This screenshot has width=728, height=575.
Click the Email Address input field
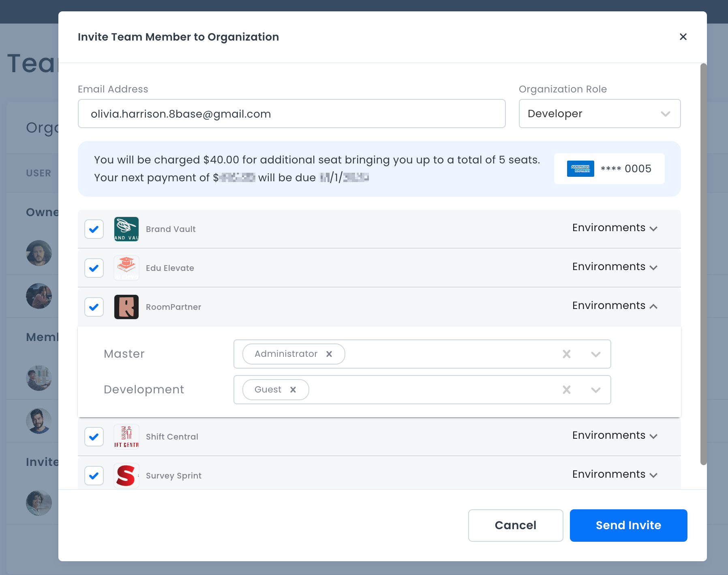[x=291, y=114]
